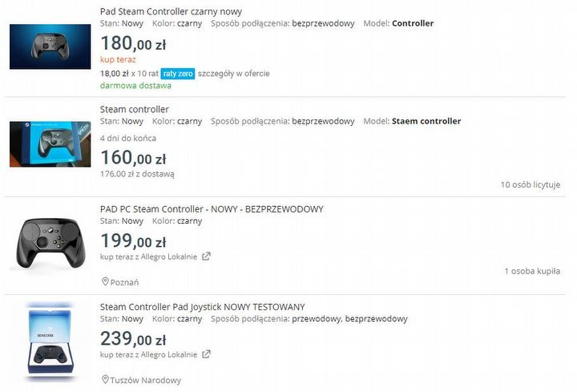The width and height of the screenshot is (577, 392).
Task: Click the location pin beside Poznań
Action: 105,282
